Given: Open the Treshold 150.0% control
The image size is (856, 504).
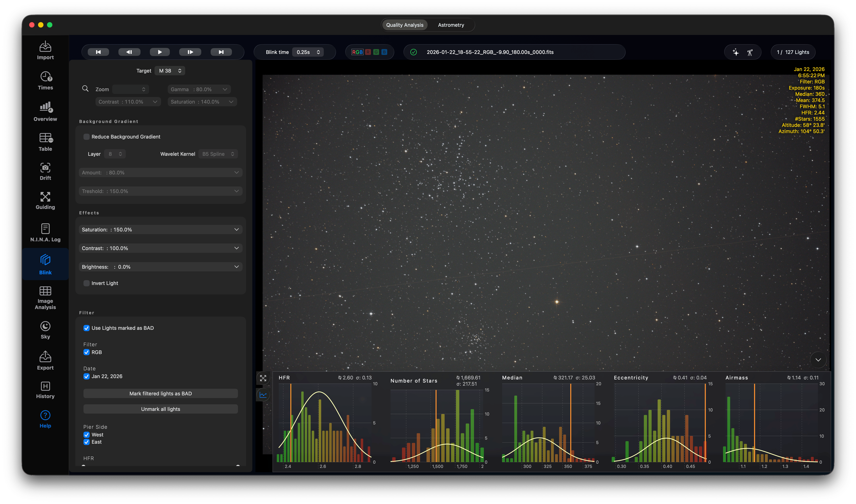Looking at the screenshot, I should [160, 191].
